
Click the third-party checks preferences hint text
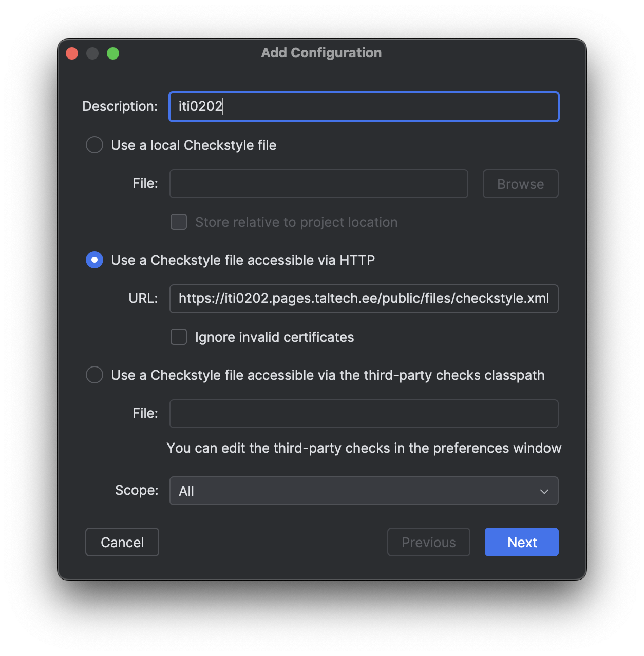364,448
